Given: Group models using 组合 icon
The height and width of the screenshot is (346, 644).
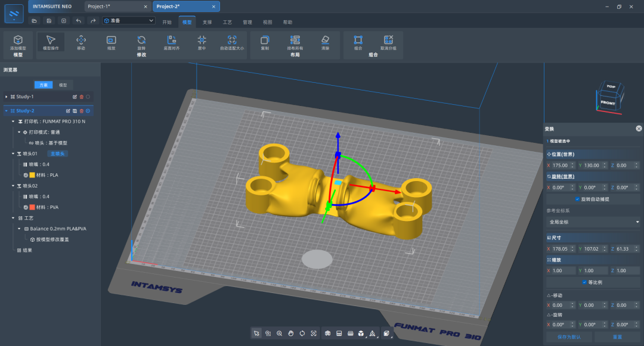Looking at the screenshot, I should 358,40.
